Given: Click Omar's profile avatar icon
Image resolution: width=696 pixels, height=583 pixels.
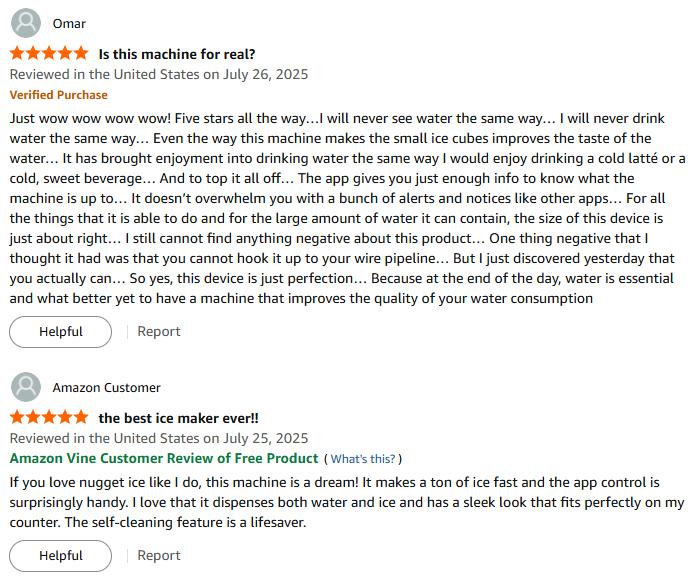Looking at the screenshot, I should click(x=26, y=24).
